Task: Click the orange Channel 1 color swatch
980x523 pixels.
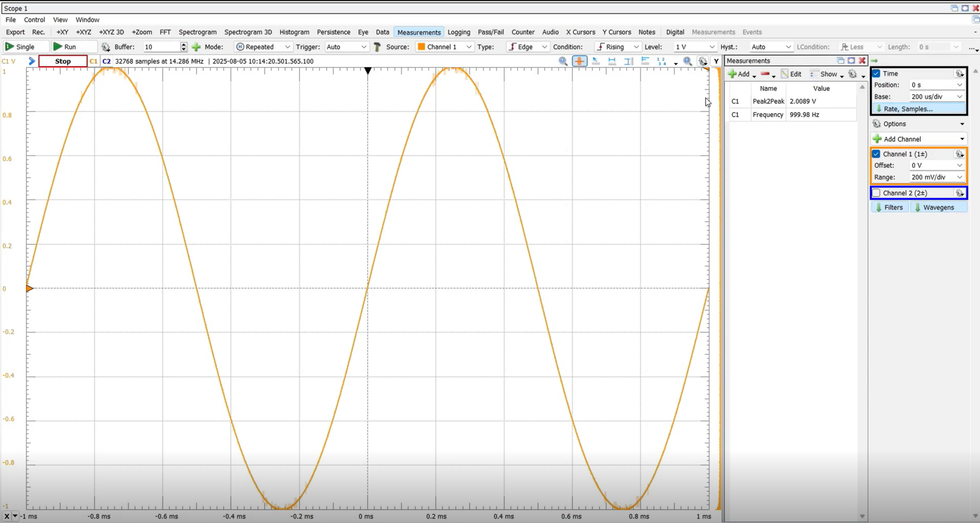Action: (x=421, y=47)
